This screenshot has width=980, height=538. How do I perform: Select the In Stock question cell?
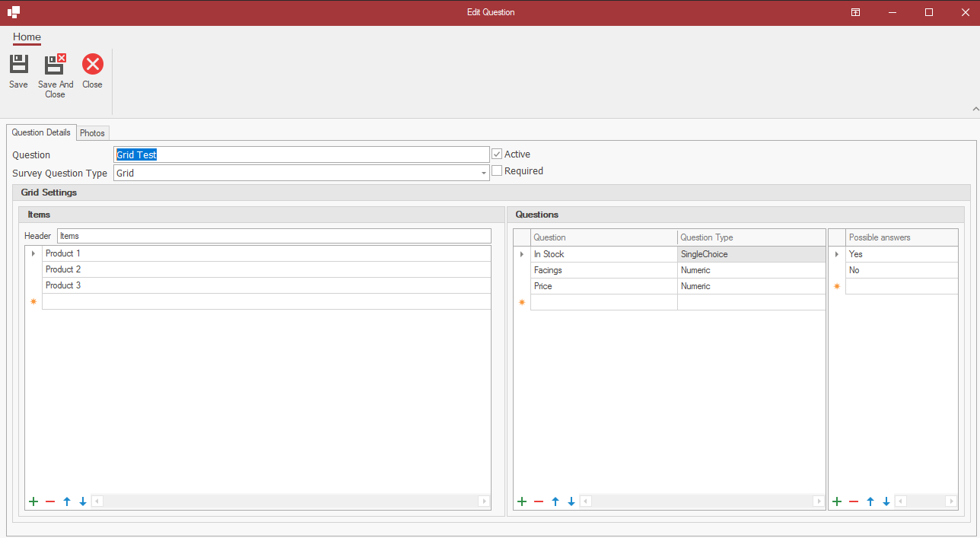604,254
